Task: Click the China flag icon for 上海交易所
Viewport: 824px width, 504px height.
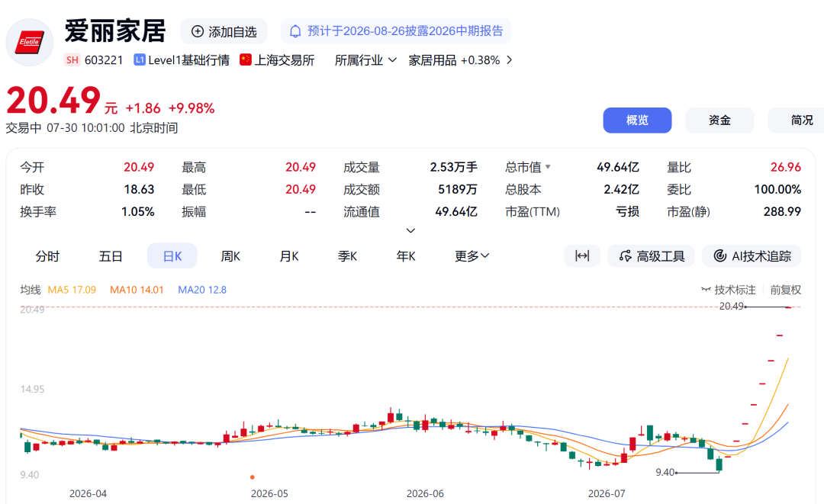Action: pos(246,59)
